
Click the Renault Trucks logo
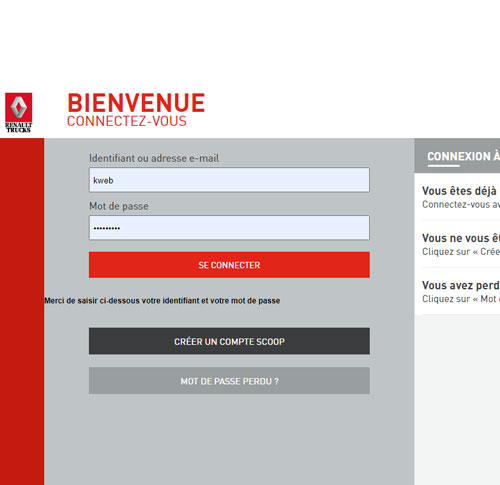pyautogui.click(x=19, y=113)
